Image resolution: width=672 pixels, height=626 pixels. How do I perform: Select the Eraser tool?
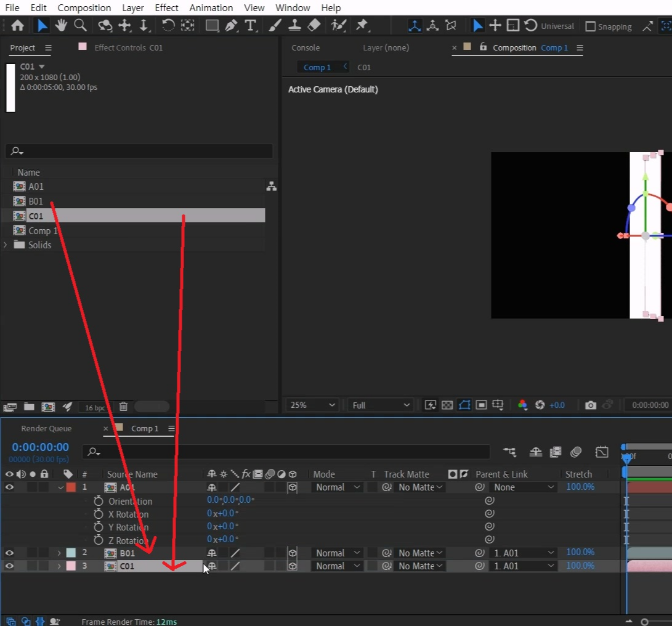[x=314, y=26]
